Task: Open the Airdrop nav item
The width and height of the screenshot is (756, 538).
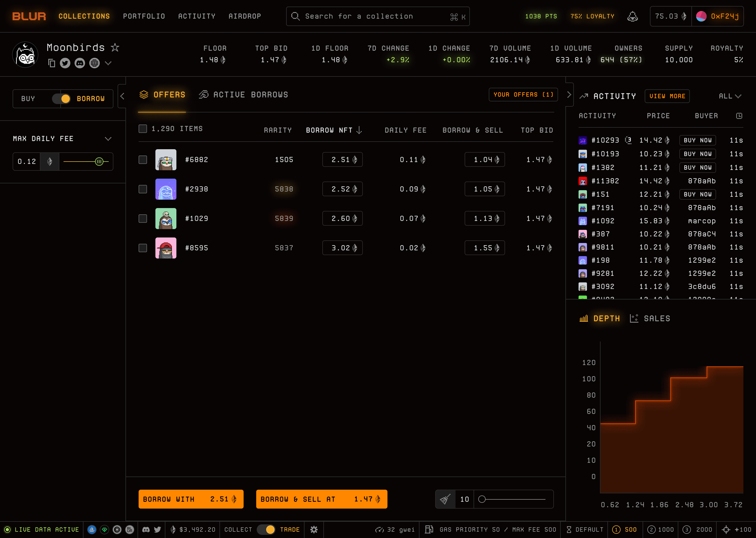Action: (245, 16)
